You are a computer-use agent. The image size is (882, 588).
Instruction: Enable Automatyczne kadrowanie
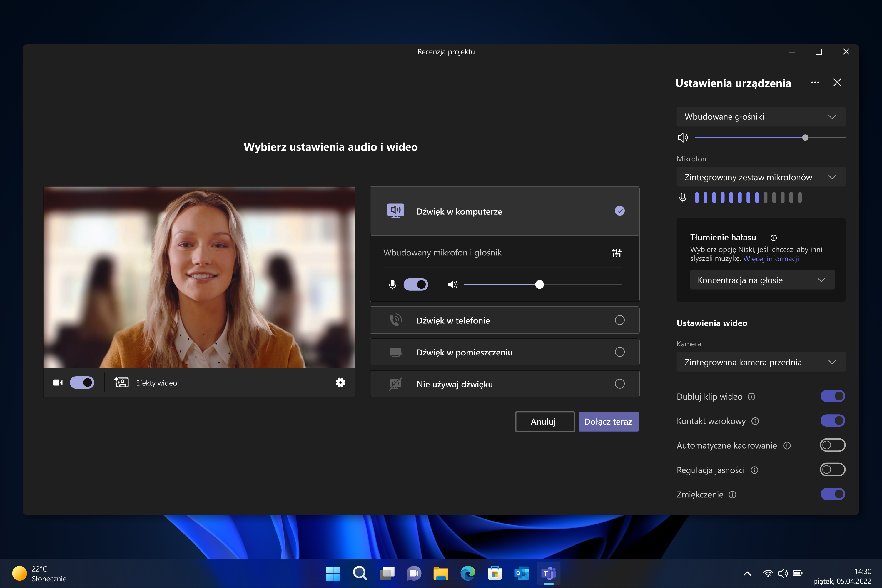point(833,445)
